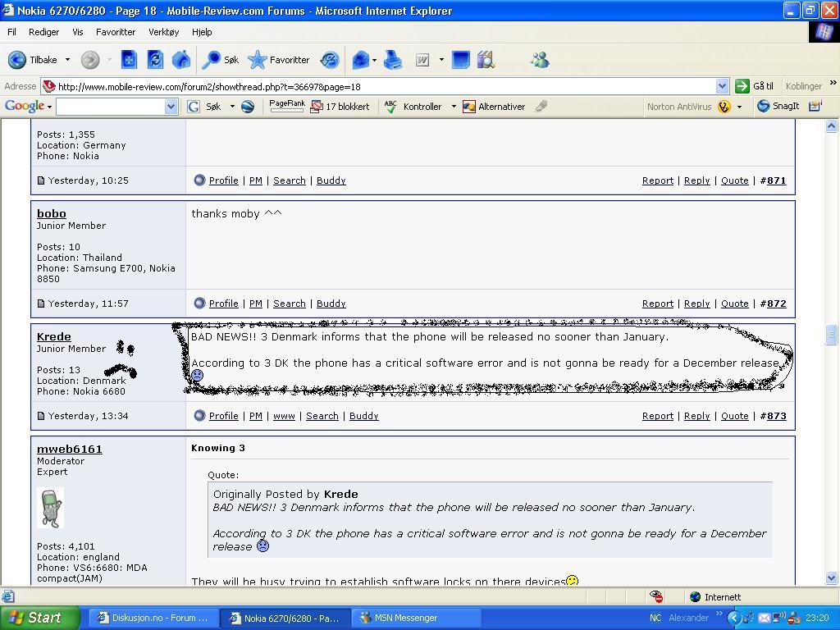Open the History clock icon

[330, 60]
